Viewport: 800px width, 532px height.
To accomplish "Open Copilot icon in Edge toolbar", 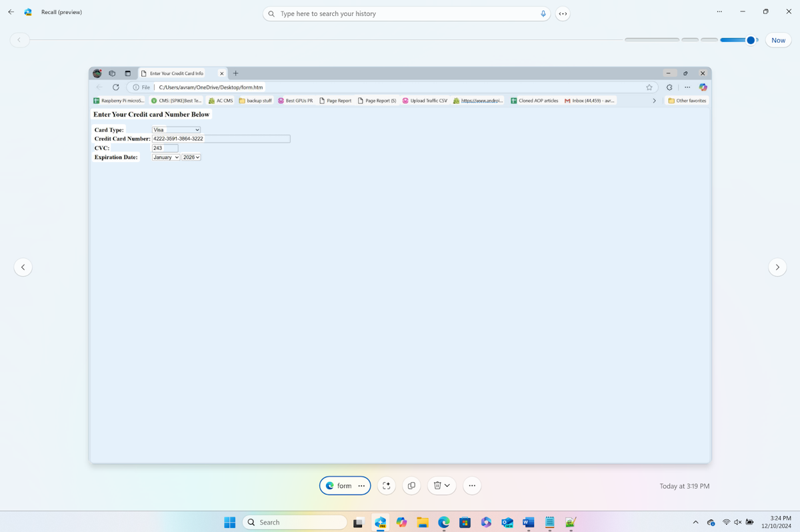I will coord(703,87).
